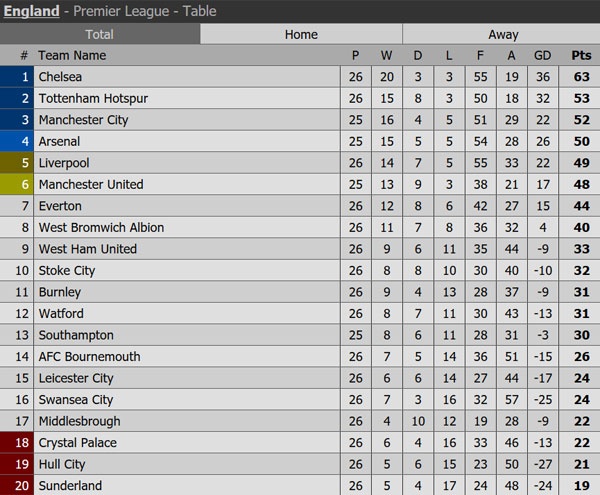
Task: Open the Sunderland team page
Action: point(70,486)
